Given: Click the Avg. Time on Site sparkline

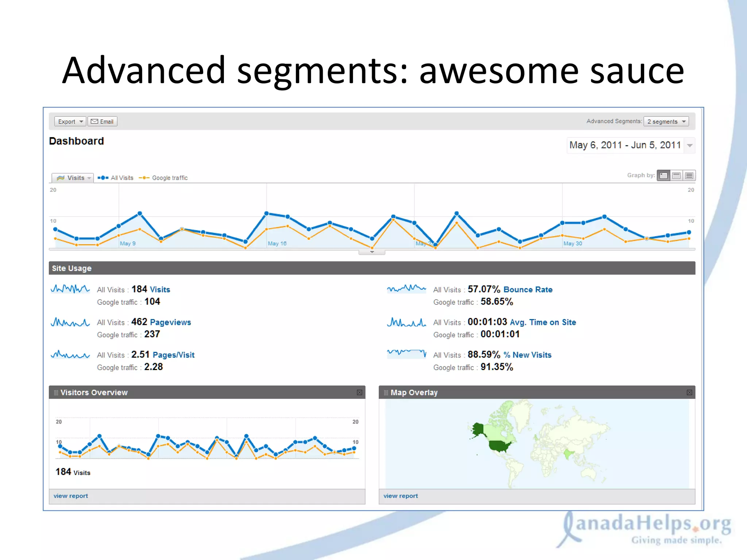Looking at the screenshot, I should pyautogui.click(x=406, y=322).
